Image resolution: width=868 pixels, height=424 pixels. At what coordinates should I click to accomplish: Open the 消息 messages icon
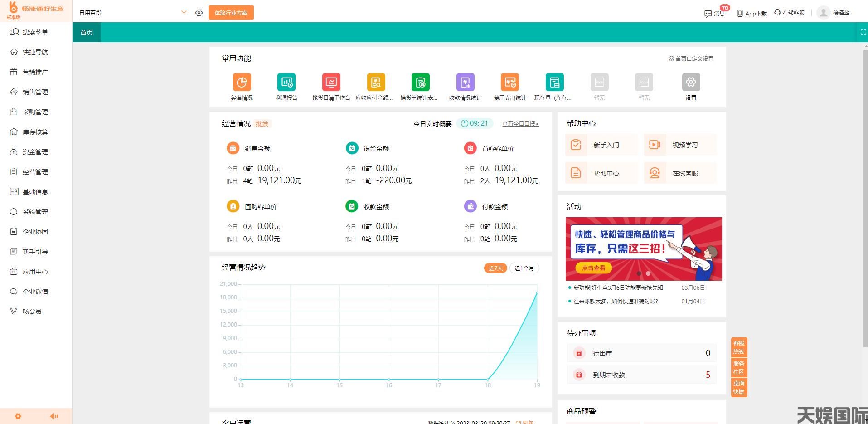coord(708,14)
